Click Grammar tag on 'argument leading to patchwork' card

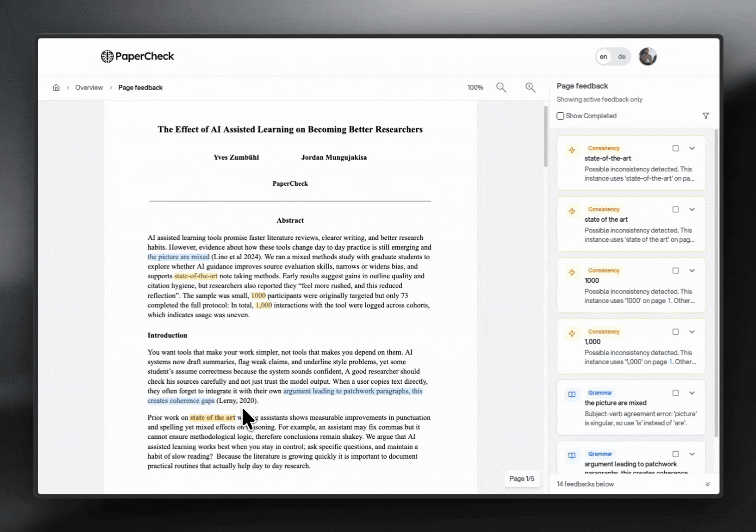(600, 454)
